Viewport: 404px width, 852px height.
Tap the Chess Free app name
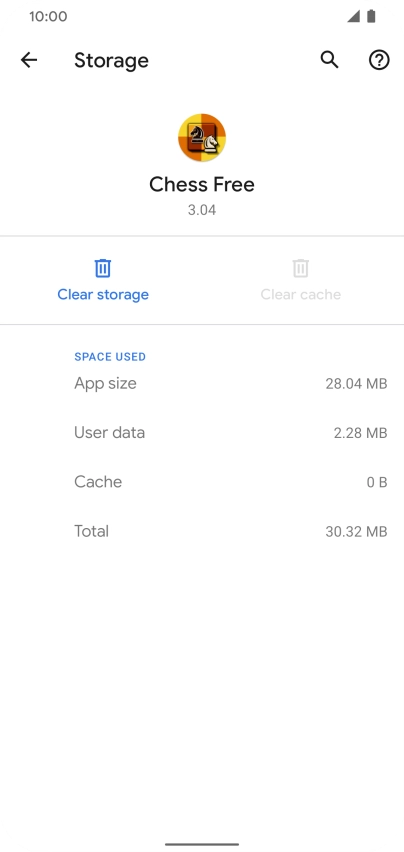point(202,185)
